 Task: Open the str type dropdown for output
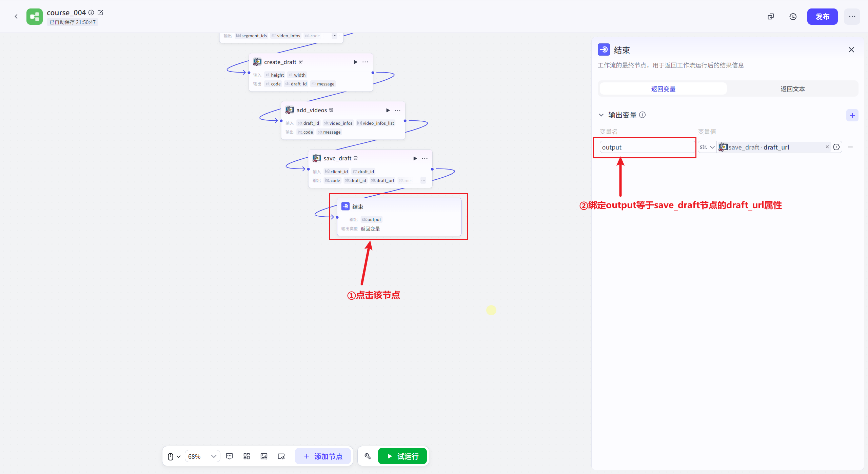[x=707, y=147]
